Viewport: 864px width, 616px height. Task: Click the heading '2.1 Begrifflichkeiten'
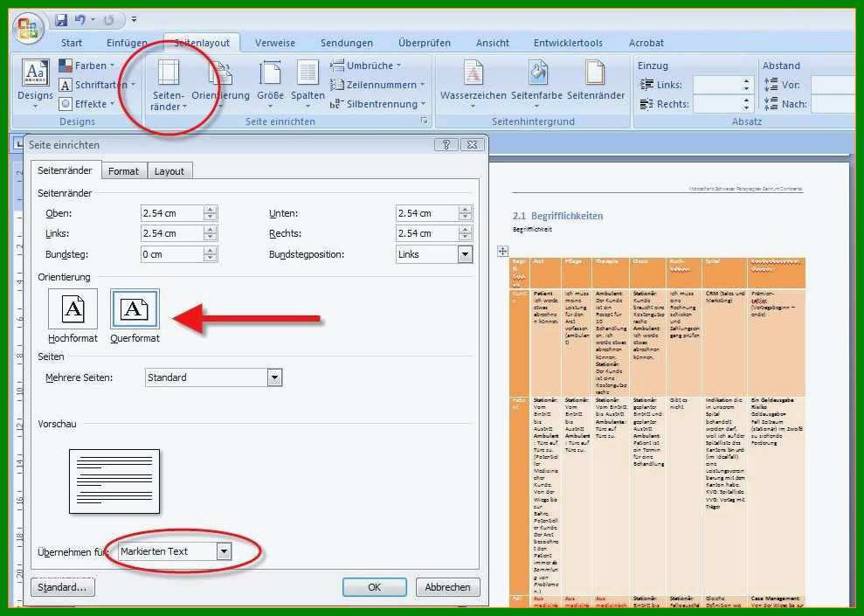click(557, 216)
